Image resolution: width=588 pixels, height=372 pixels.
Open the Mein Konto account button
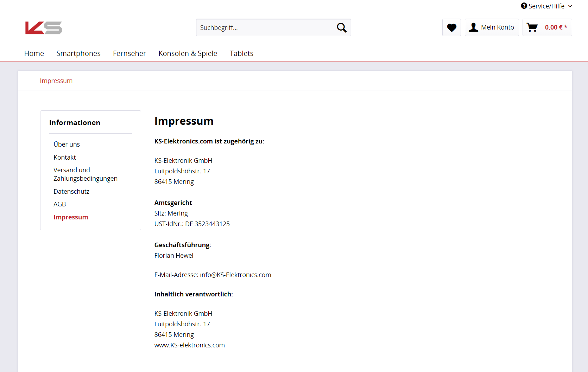[x=492, y=27]
